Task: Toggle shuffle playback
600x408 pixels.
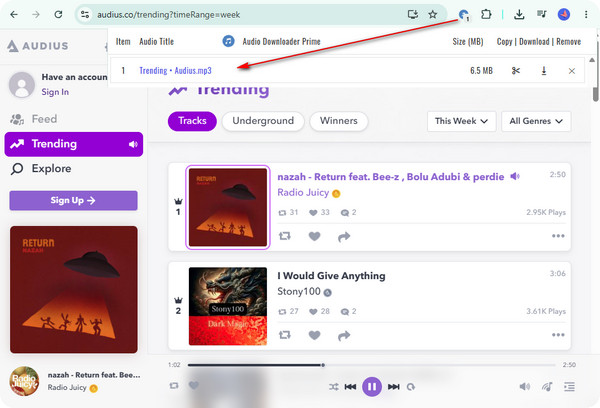Action: [334, 387]
